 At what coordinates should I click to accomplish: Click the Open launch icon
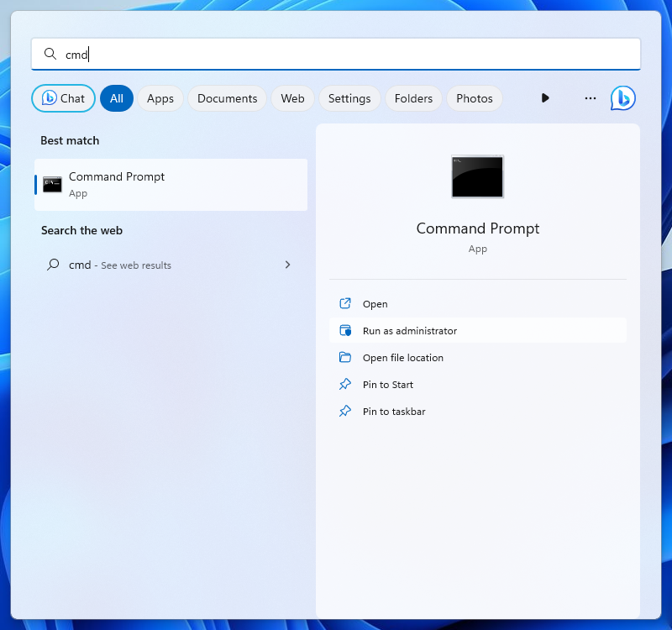pyautogui.click(x=344, y=304)
